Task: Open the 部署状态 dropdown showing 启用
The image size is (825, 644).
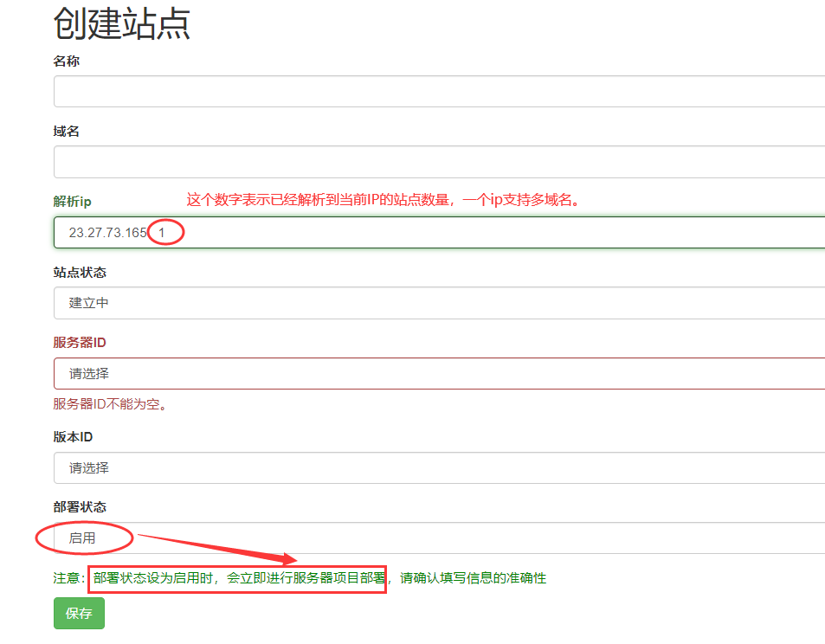Action: 439,538
